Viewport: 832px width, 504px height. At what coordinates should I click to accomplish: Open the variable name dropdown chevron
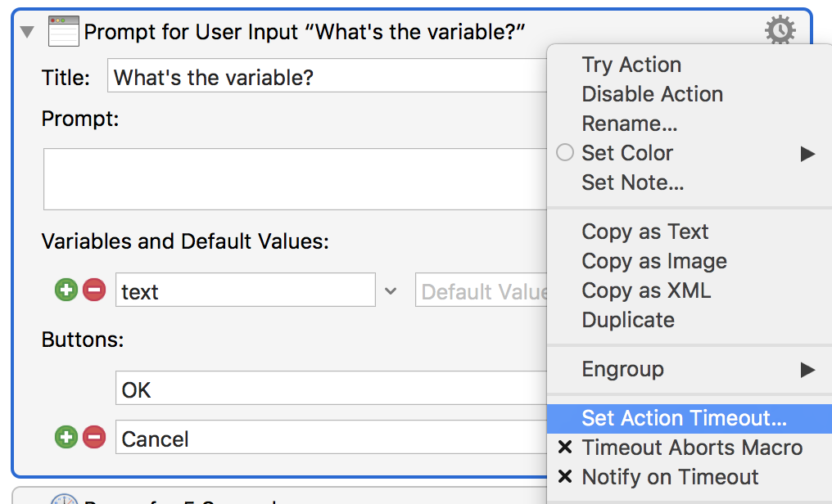391,291
